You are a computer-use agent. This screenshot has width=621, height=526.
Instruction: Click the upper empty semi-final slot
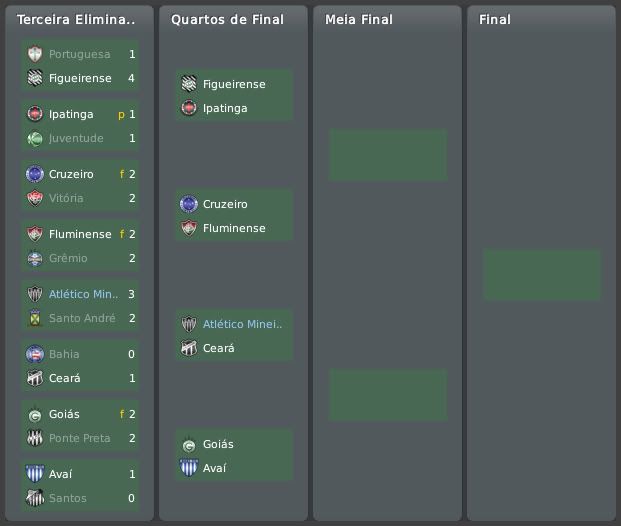coord(388,155)
